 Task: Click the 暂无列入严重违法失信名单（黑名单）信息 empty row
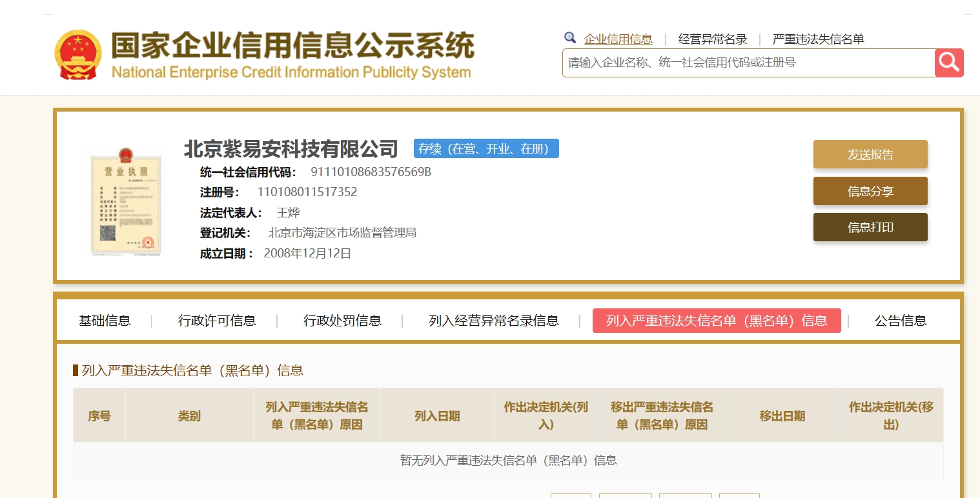click(508, 461)
